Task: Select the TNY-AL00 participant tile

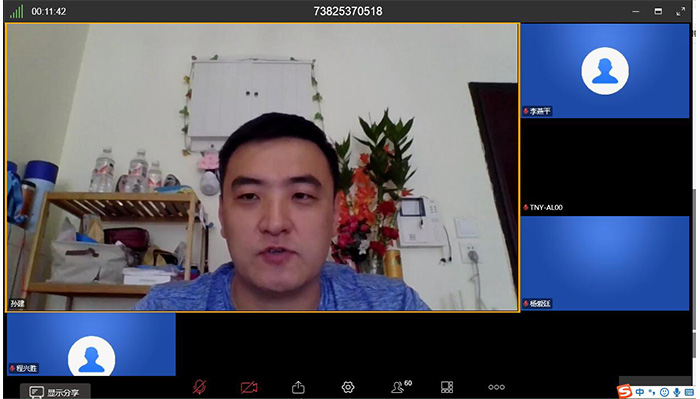Action: pos(605,167)
